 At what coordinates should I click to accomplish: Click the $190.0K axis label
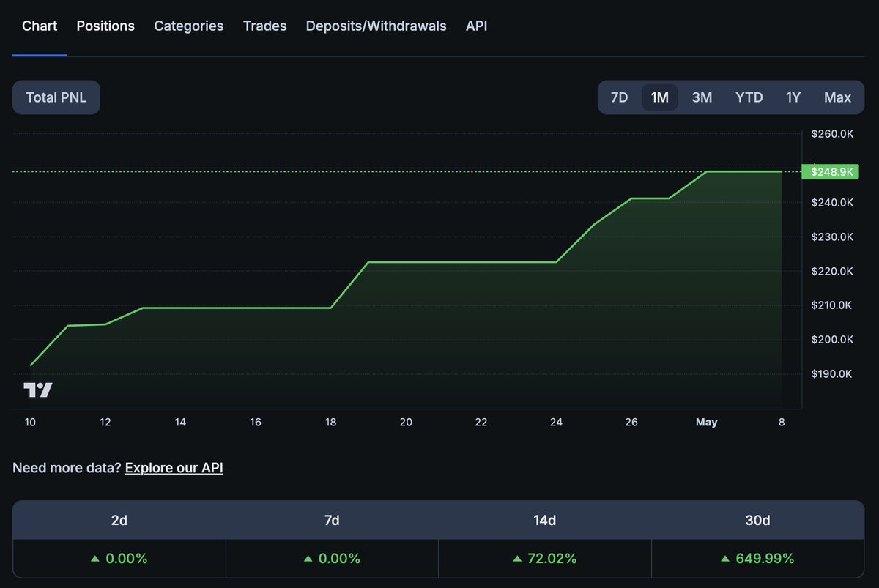[x=832, y=374]
